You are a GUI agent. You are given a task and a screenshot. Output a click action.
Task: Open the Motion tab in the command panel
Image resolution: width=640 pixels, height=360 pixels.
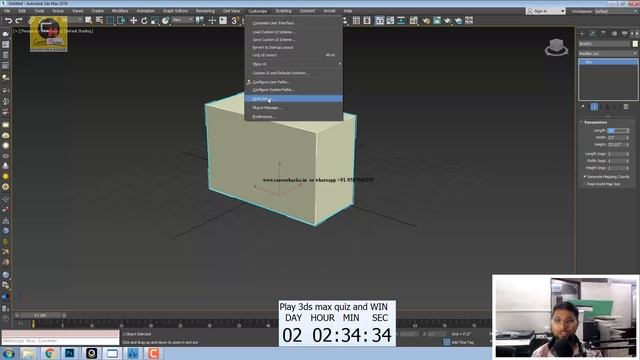coord(614,33)
